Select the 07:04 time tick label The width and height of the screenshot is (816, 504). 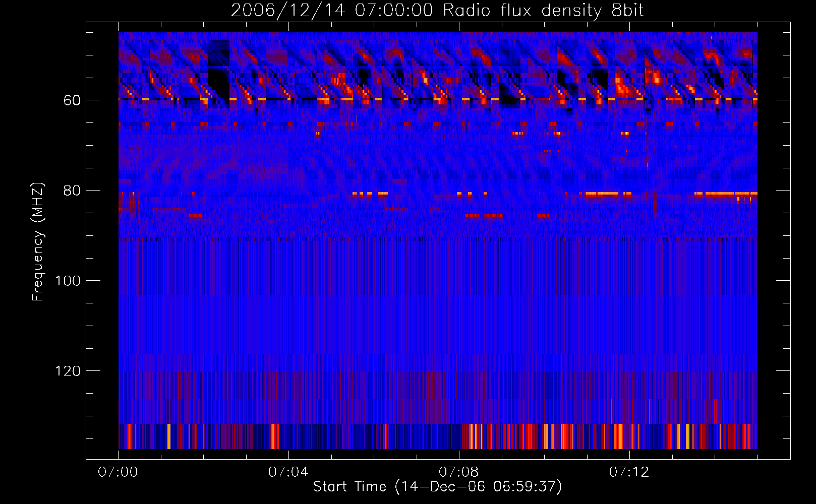pyautogui.click(x=288, y=472)
